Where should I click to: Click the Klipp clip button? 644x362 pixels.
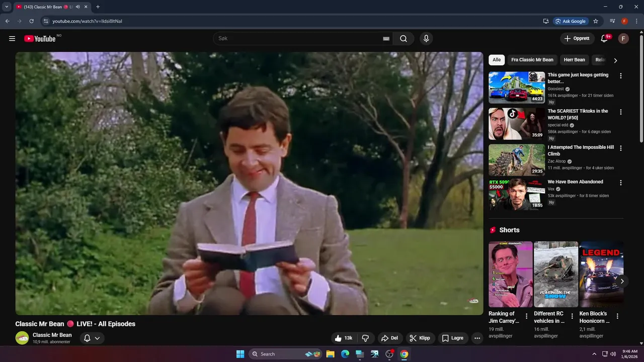[420, 338]
